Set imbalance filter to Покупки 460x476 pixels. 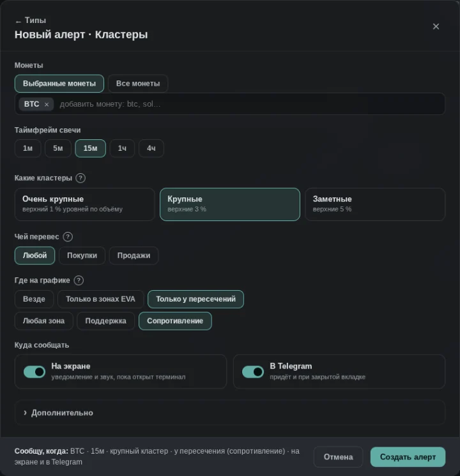click(82, 256)
